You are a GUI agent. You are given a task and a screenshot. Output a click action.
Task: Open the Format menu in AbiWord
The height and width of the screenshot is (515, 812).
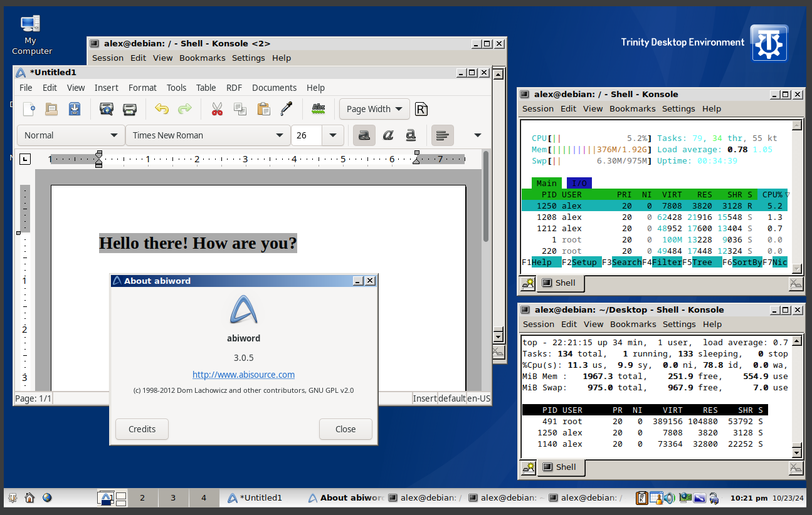[x=142, y=88]
